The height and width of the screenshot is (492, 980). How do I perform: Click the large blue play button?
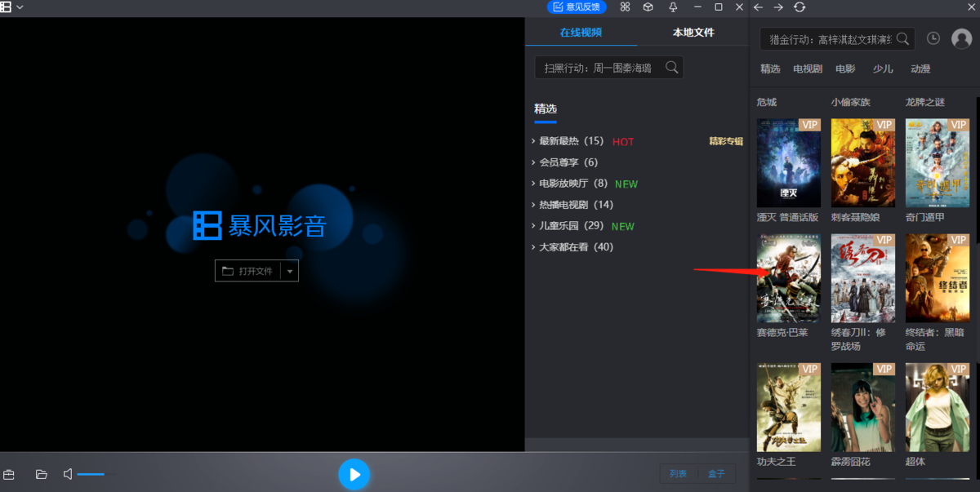[x=354, y=474]
